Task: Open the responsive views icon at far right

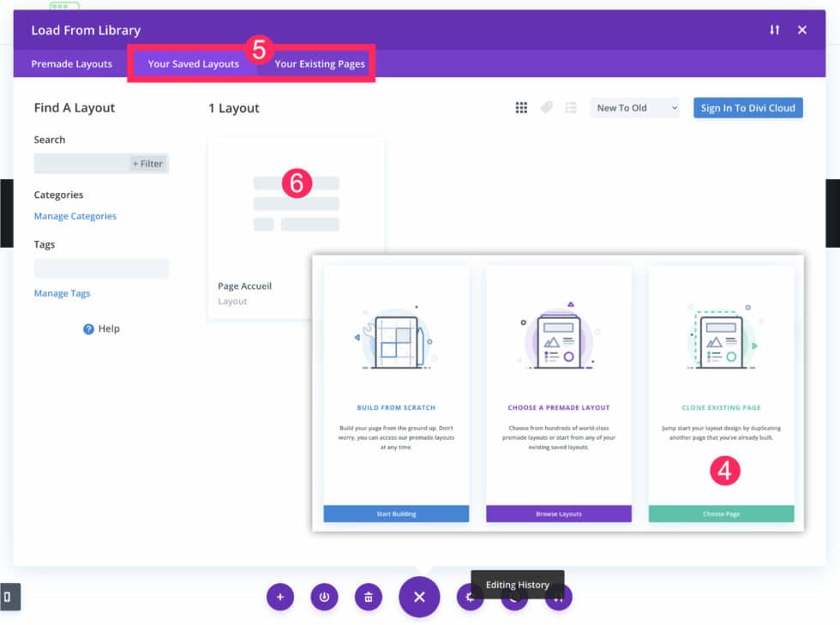Action: tap(558, 597)
